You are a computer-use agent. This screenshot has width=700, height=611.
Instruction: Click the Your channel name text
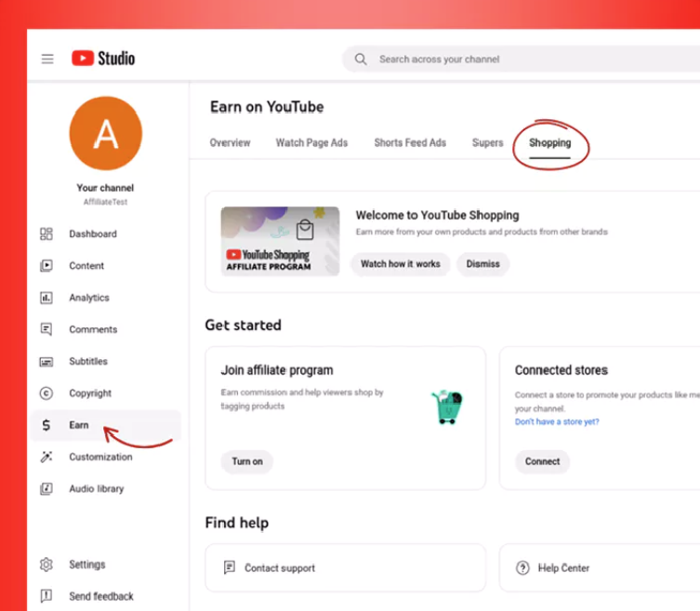[105, 188]
